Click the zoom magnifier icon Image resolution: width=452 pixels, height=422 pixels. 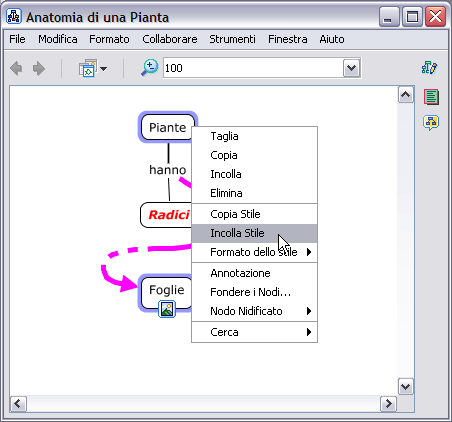pos(149,68)
